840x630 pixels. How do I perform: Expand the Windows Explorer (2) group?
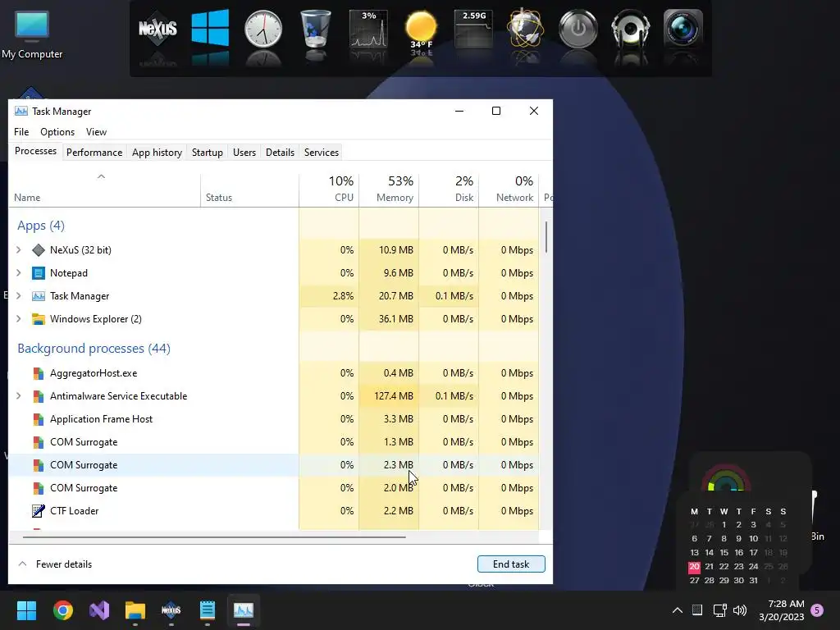pos(18,319)
